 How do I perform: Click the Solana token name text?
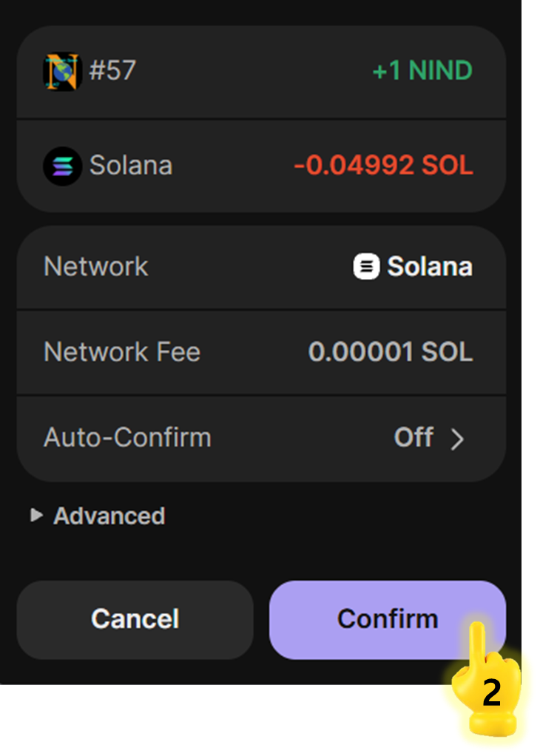coord(131,166)
